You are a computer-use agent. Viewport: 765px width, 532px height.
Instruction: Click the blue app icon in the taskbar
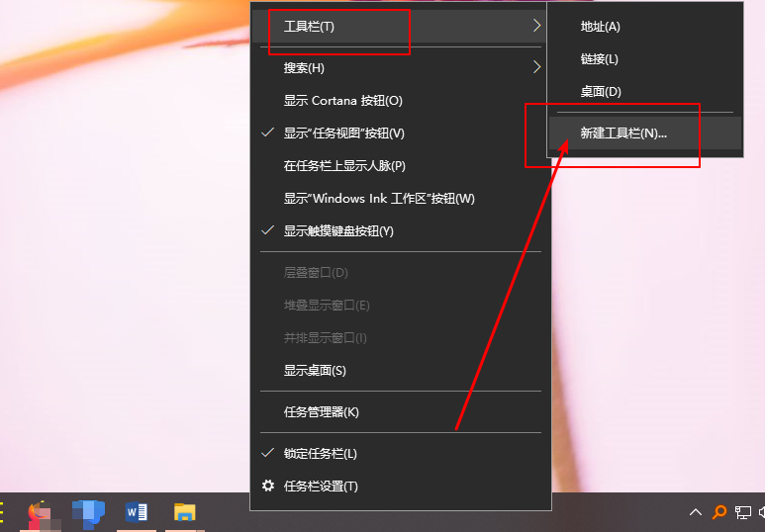pyautogui.click(x=88, y=512)
